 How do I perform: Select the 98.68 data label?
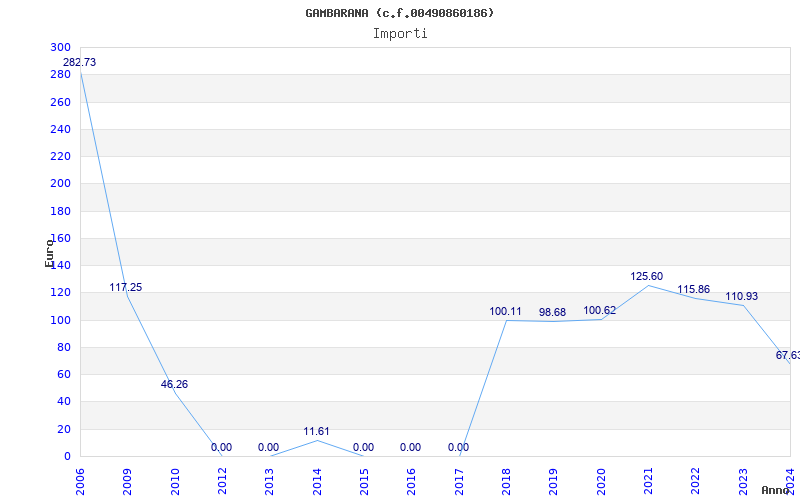[553, 312]
